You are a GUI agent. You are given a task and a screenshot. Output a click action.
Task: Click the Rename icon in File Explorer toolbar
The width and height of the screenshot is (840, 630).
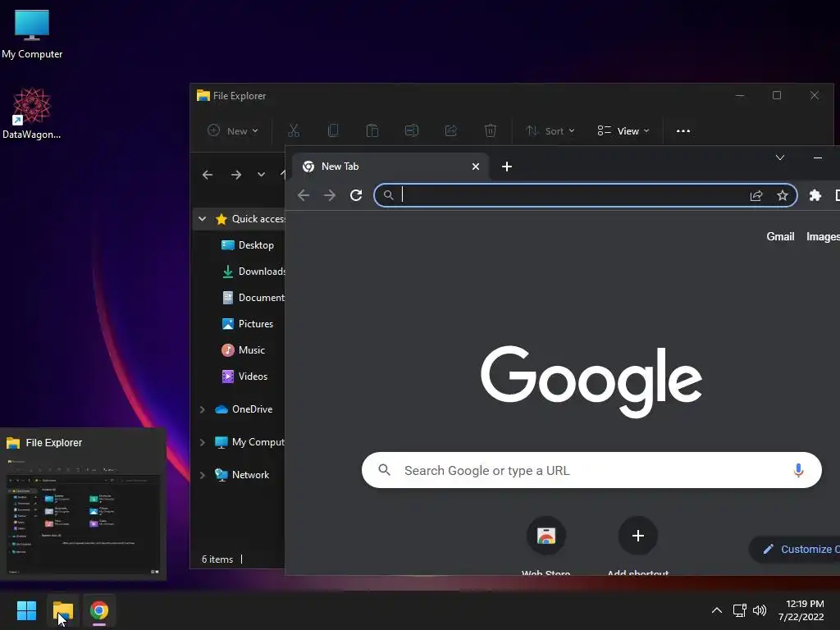(412, 130)
